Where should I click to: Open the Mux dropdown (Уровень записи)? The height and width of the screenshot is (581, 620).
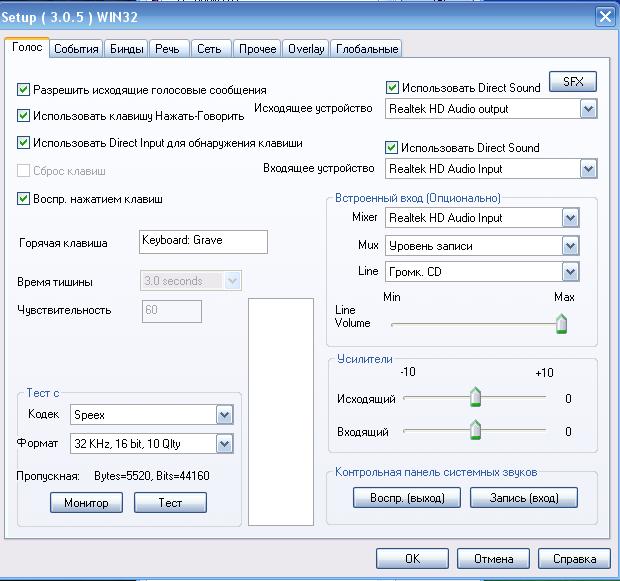tap(570, 246)
